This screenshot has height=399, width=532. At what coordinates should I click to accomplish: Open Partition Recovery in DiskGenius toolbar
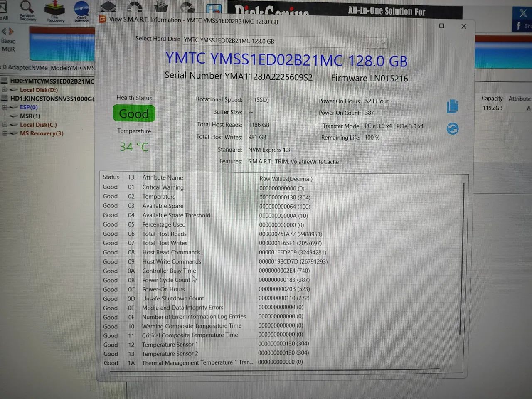[27, 11]
